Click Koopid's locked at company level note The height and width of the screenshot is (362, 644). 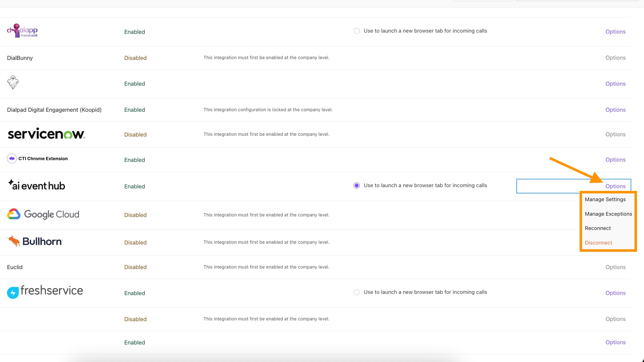tap(268, 110)
